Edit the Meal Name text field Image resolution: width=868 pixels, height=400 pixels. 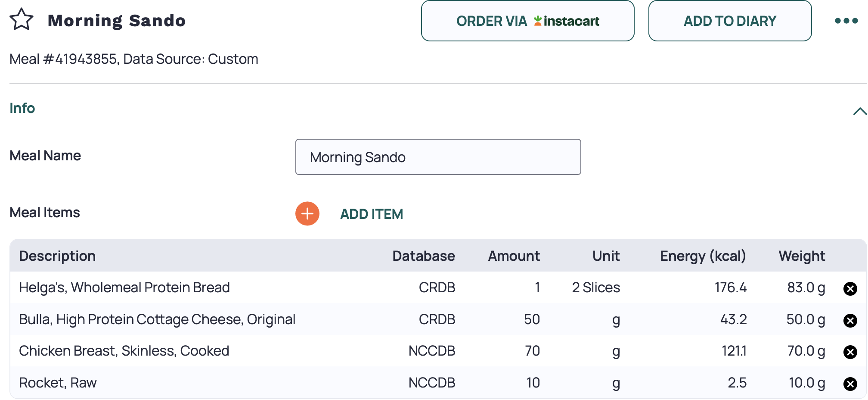[438, 157]
